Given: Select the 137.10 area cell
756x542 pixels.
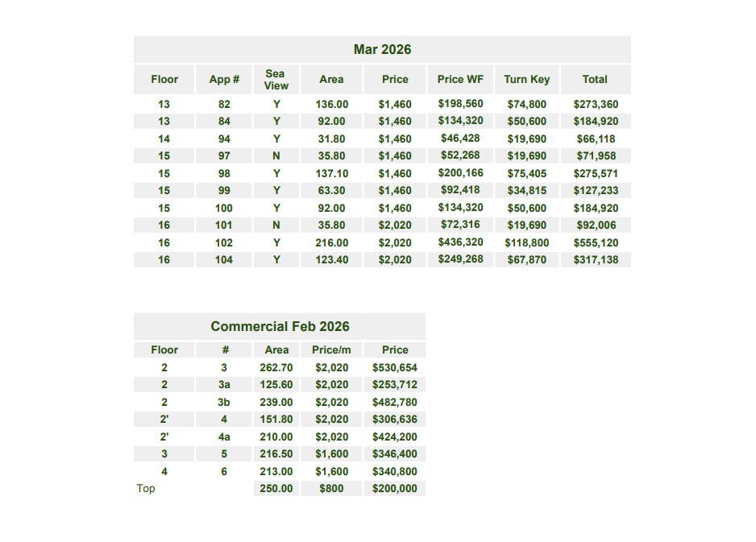Looking at the screenshot, I should coord(331,173).
